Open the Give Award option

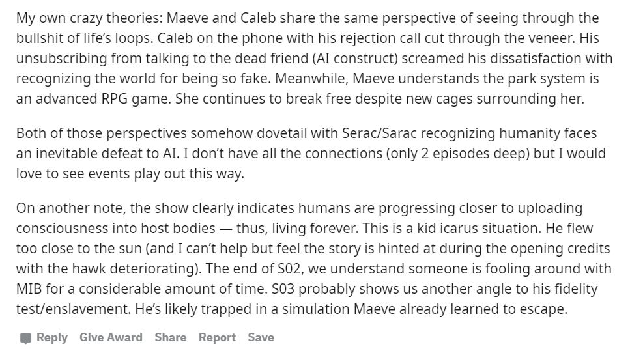111,337
